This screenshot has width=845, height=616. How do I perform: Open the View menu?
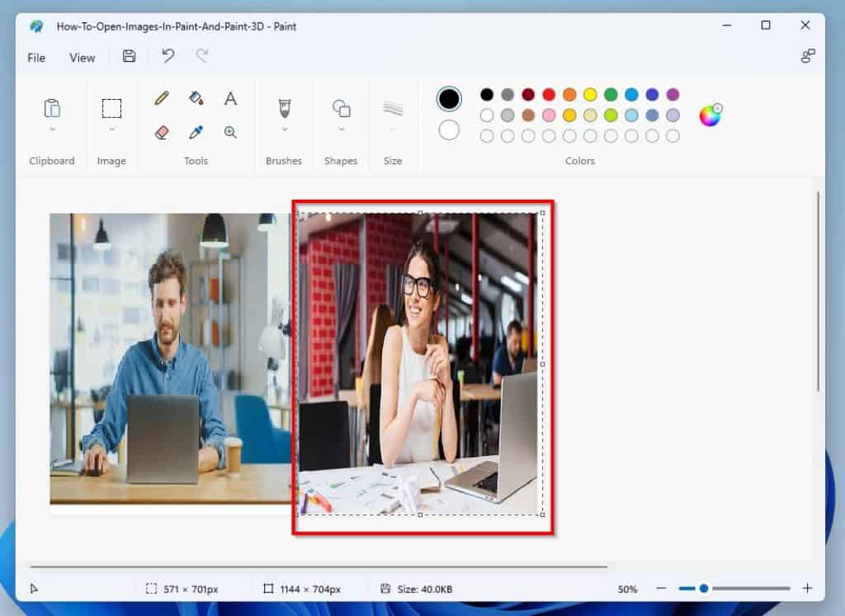coord(82,58)
